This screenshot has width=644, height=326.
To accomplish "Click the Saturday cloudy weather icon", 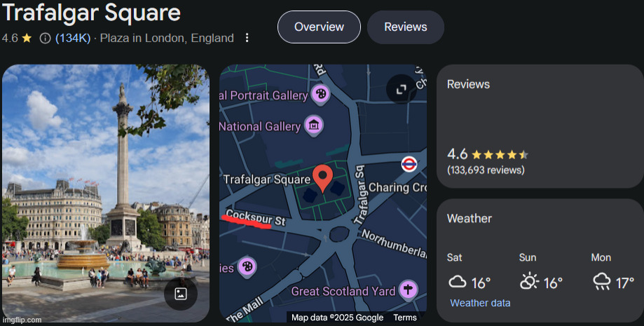I will 458,282.
